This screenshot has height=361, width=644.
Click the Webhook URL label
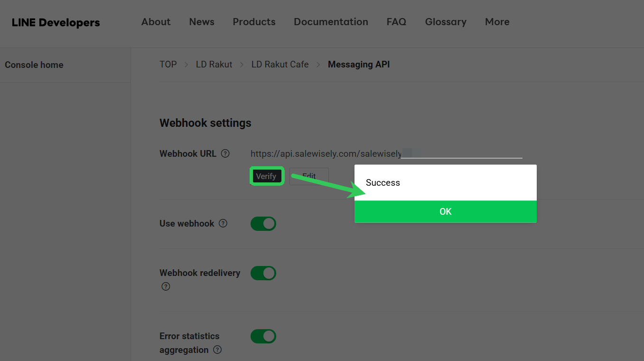[x=188, y=154]
